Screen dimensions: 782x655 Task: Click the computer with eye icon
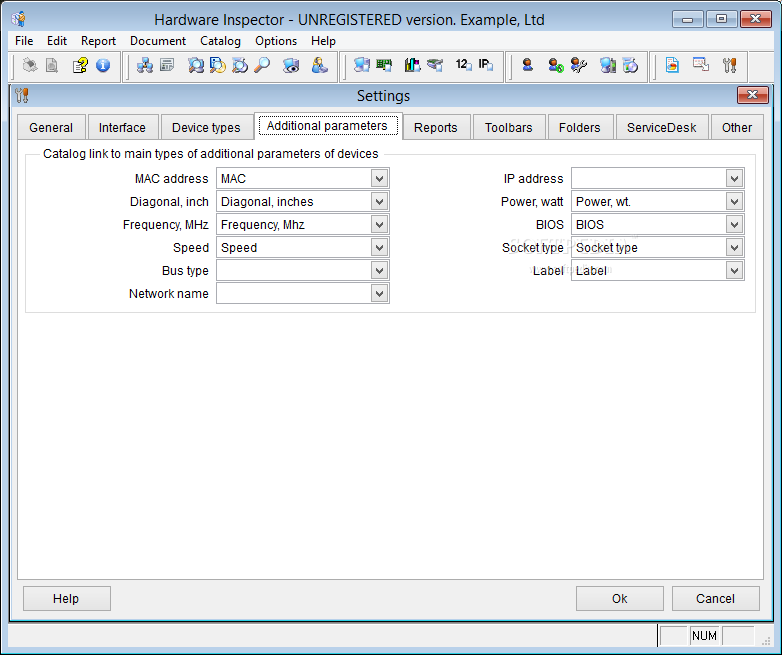291,65
